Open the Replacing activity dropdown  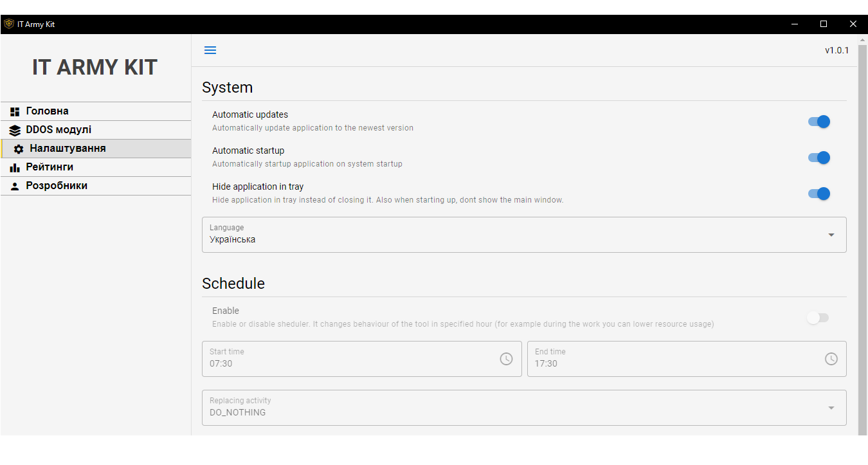[x=523, y=408]
